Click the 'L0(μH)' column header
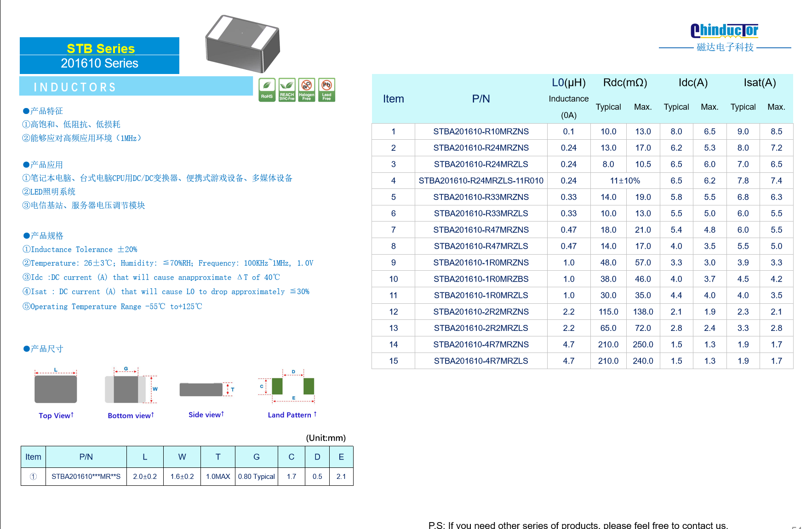 569,83
